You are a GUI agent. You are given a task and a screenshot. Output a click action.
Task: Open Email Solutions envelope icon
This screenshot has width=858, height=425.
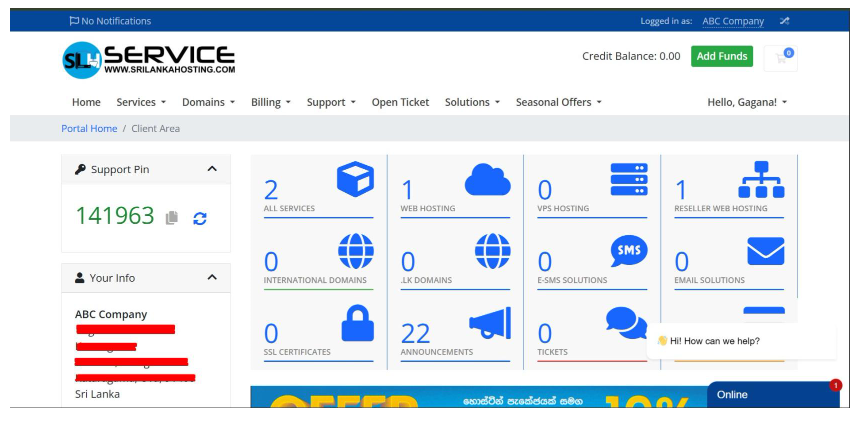pyautogui.click(x=765, y=251)
